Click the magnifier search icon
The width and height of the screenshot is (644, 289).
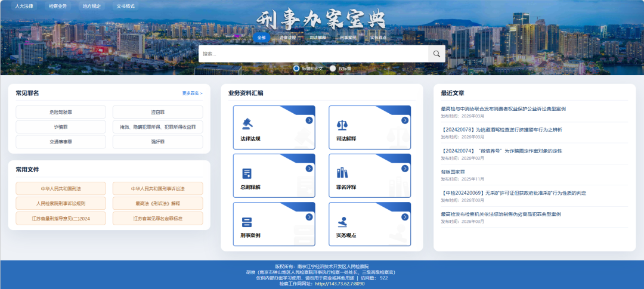tap(436, 54)
